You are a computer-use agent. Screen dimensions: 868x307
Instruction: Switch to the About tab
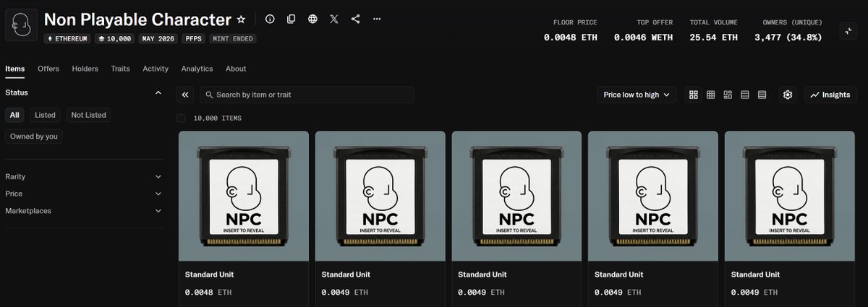(x=236, y=69)
